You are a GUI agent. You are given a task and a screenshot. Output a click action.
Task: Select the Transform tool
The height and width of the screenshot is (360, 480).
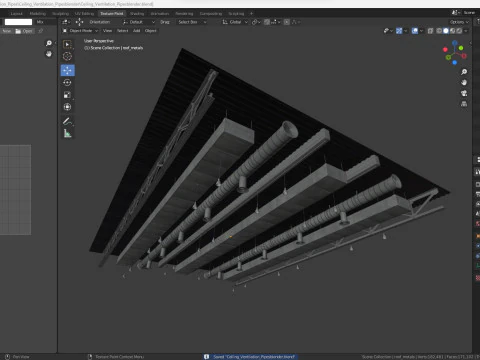(68, 107)
